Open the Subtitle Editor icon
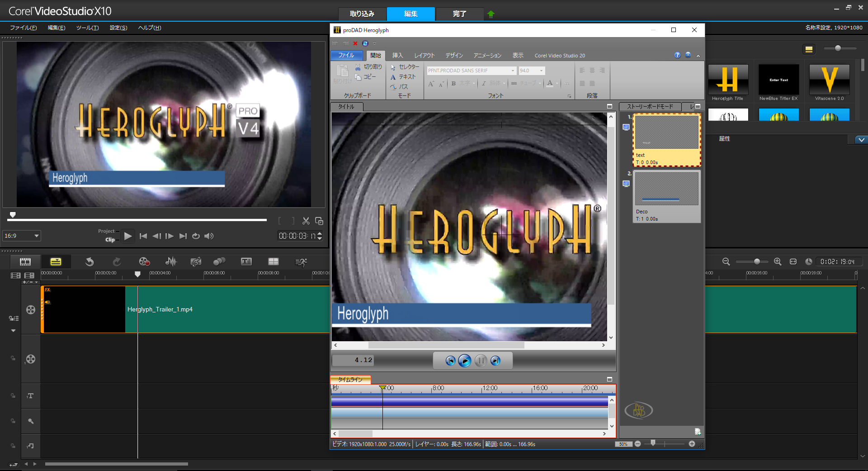The image size is (868, 471). (x=246, y=262)
